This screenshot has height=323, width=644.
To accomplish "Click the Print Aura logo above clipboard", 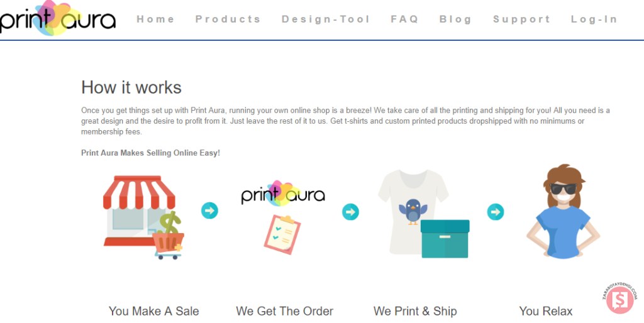I will click(x=283, y=194).
